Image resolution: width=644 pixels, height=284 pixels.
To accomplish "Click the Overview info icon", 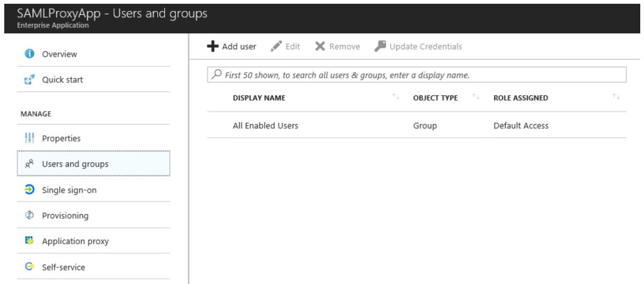I will [x=30, y=54].
